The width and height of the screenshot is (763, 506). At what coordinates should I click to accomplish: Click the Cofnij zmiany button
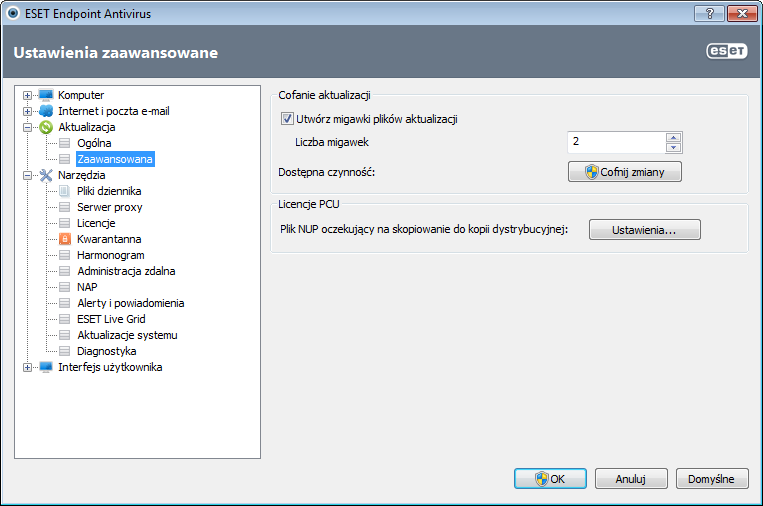click(x=625, y=172)
